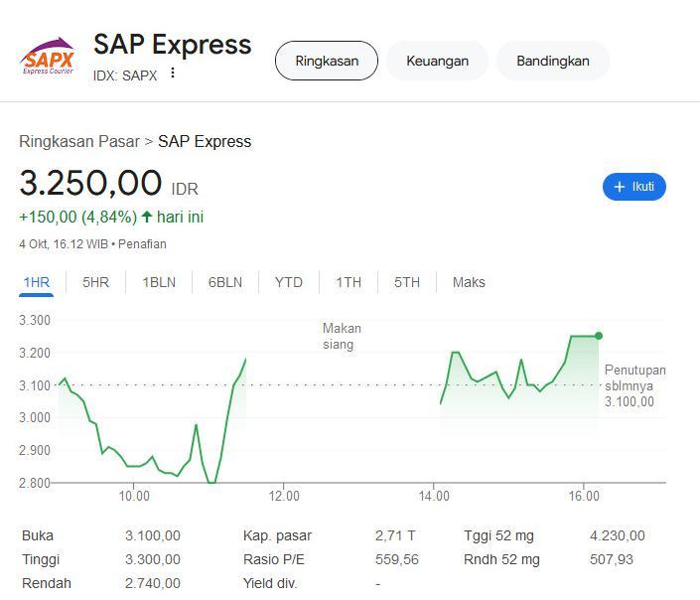Show the 1BLN chart range
The width and height of the screenshot is (700, 600).
click(159, 282)
